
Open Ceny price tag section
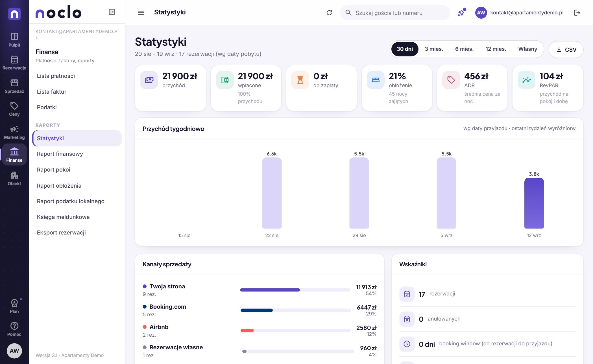[x=14, y=109]
